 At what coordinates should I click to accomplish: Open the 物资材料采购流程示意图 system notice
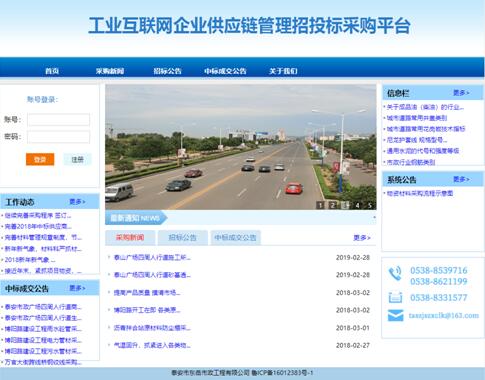click(x=420, y=193)
